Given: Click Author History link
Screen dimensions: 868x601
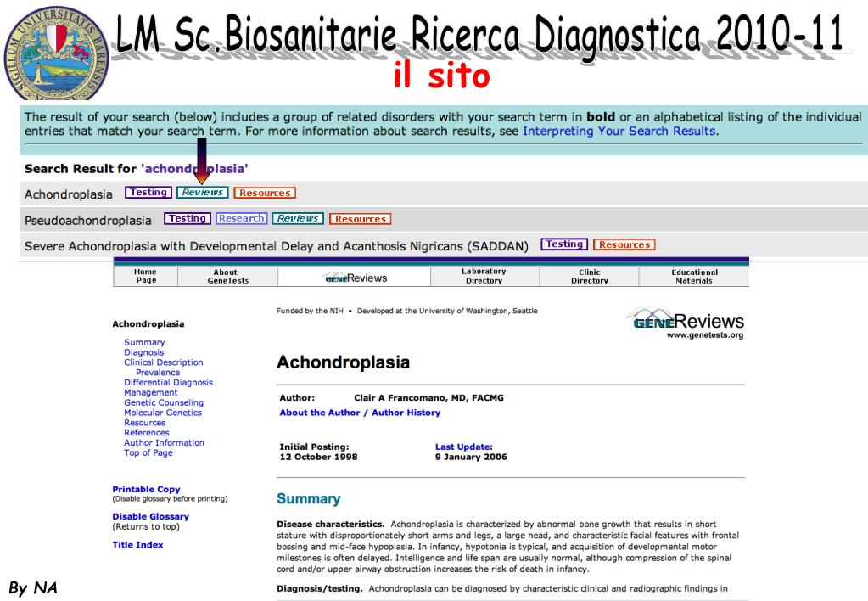Looking at the screenshot, I should pyautogui.click(x=406, y=413).
